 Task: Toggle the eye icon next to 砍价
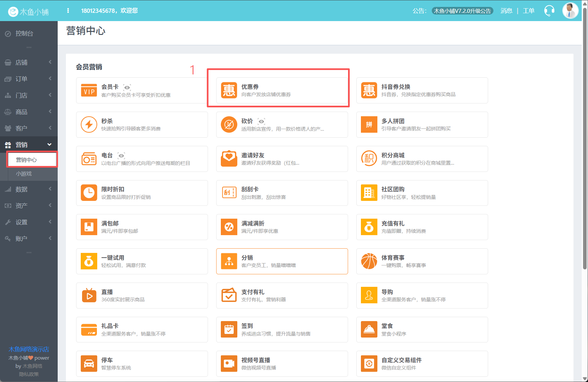261,122
